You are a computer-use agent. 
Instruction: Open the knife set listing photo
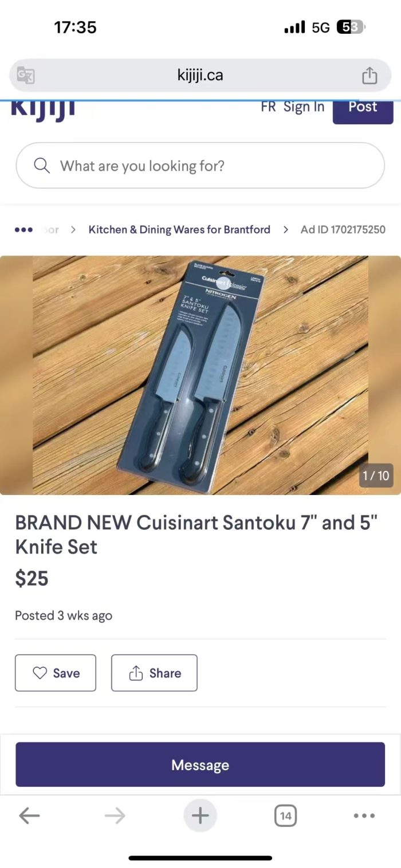coord(200,375)
